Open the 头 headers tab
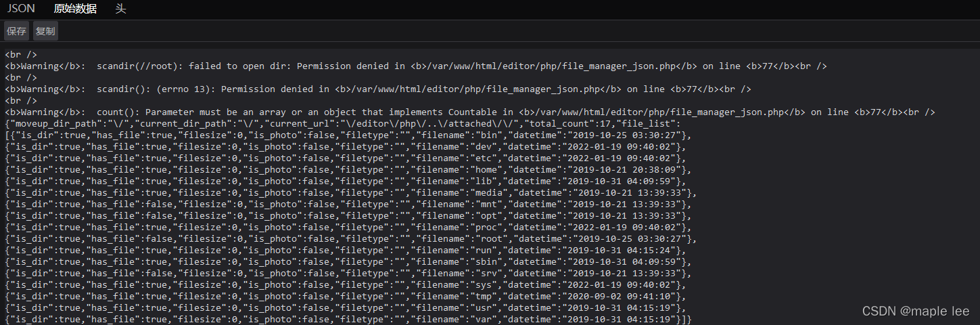 tap(120, 9)
